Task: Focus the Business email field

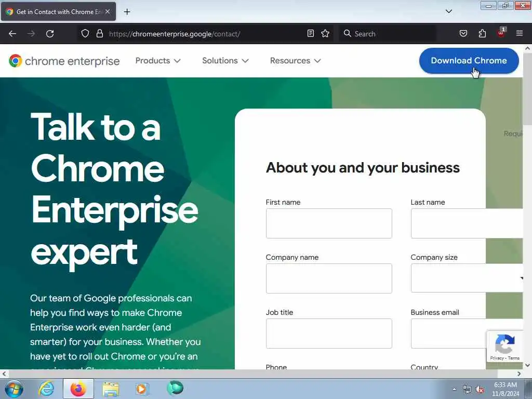Action: [448, 333]
